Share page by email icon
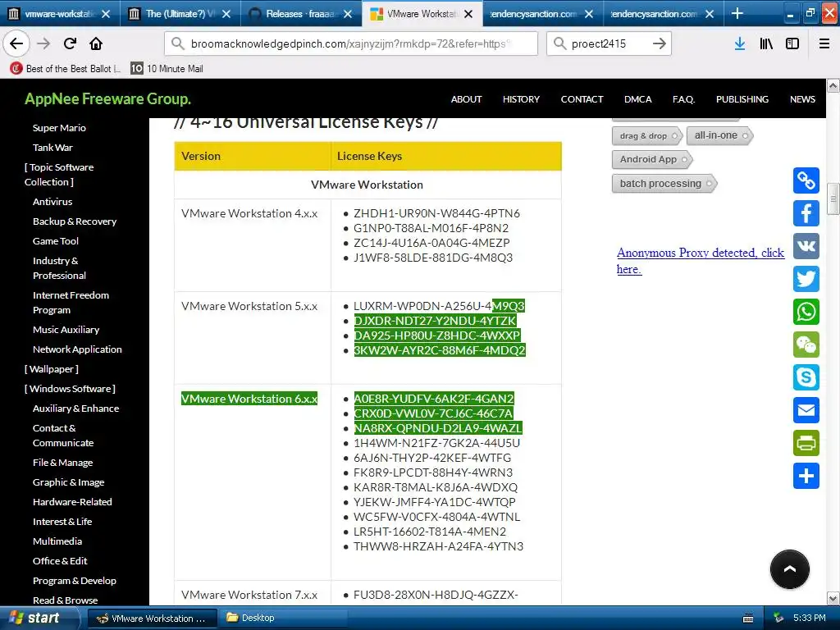The height and width of the screenshot is (630, 840). 806,410
